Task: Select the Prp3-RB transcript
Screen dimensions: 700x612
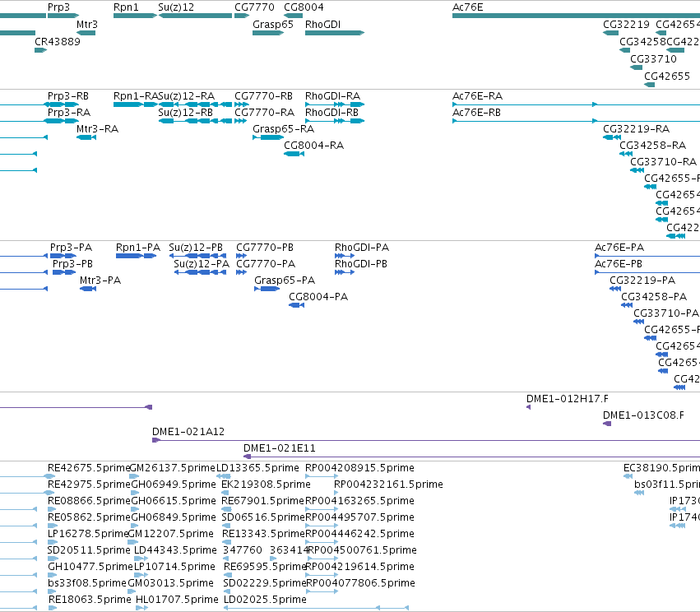Action: (x=62, y=104)
